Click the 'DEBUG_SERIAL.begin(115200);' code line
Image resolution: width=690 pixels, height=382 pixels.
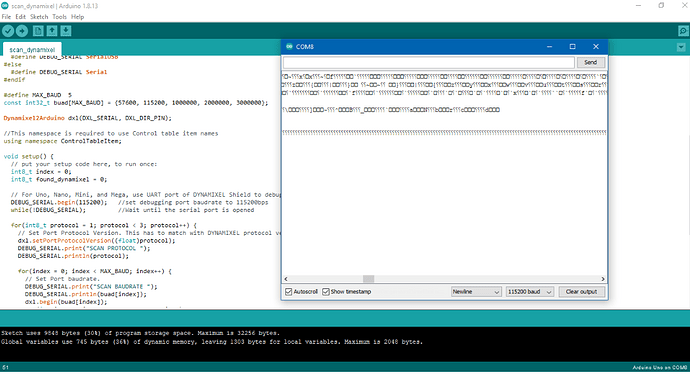[x=59, y=202]
